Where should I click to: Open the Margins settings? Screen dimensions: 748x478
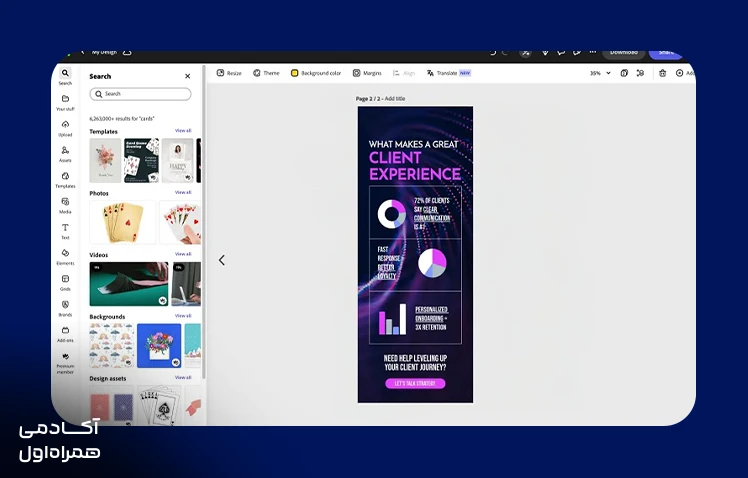pyautogui.click(x=367, y=73)
